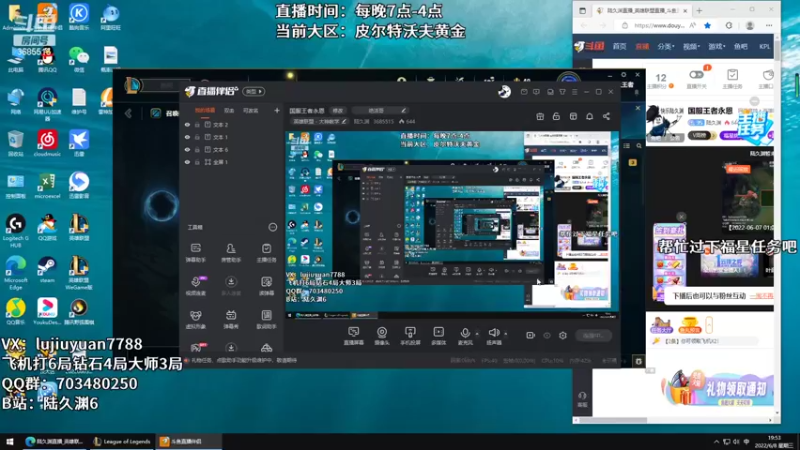Toggle visibility of the 文本 2 source
Viewport: 800px width, 450px height.
click(187, 124)
